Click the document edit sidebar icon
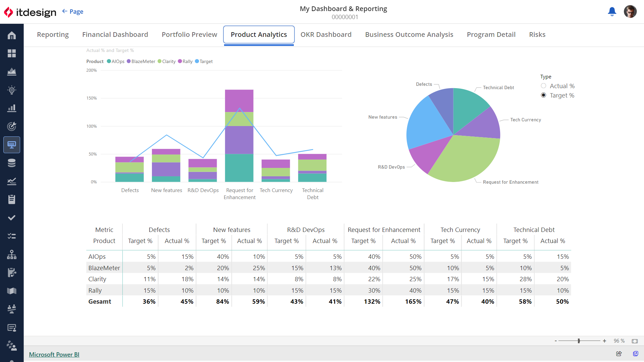Image resolution: width=644 pixels, height=362 pixels. 12,273
